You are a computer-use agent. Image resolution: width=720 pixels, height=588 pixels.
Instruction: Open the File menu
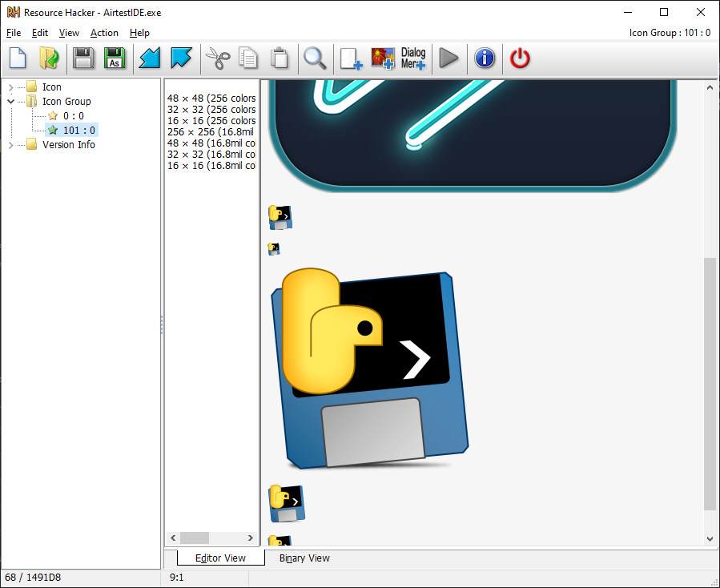(14, 33)
